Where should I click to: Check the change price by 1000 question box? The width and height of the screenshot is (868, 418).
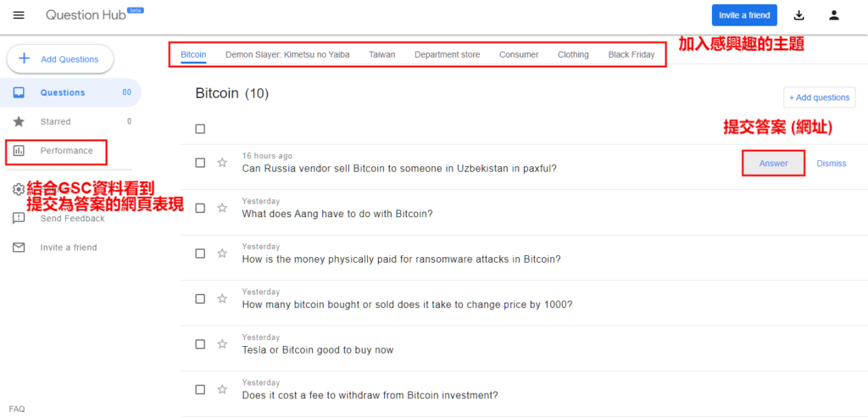click(200, 299)
